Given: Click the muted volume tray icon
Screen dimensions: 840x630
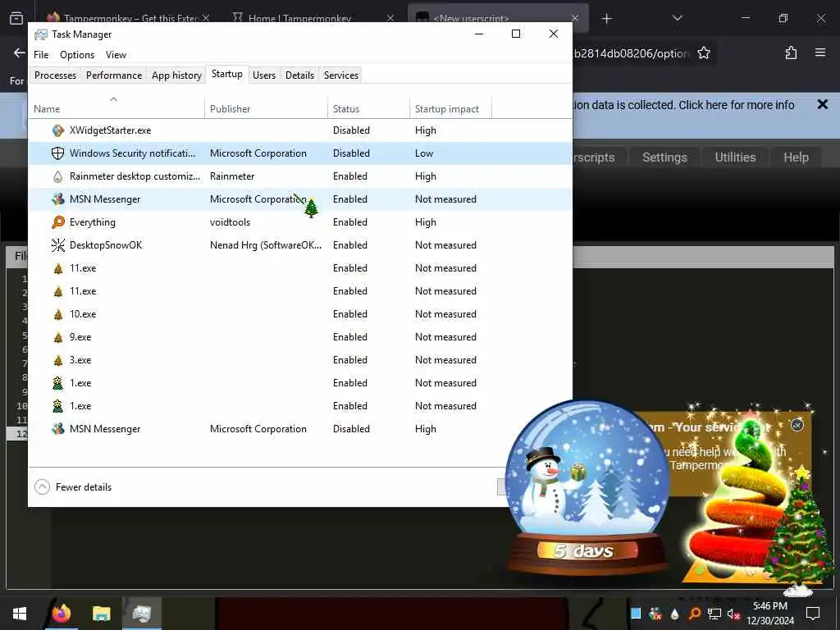Looking at the screenshot, I should (733, 614).
